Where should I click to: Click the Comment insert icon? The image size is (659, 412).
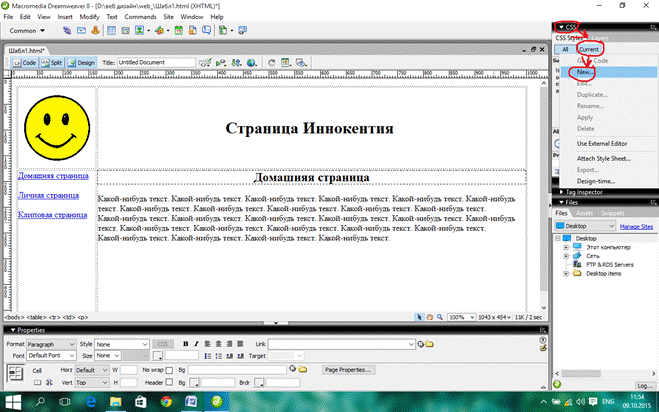click(206, 30)
